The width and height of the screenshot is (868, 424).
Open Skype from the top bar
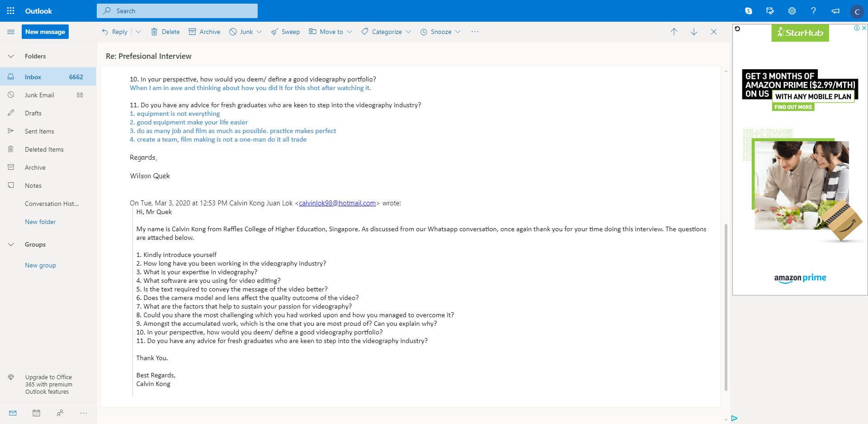749,11
